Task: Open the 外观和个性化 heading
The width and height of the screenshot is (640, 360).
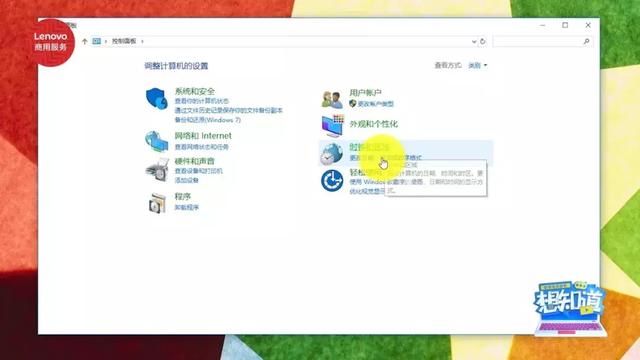Action: click(x=373, y=124)
